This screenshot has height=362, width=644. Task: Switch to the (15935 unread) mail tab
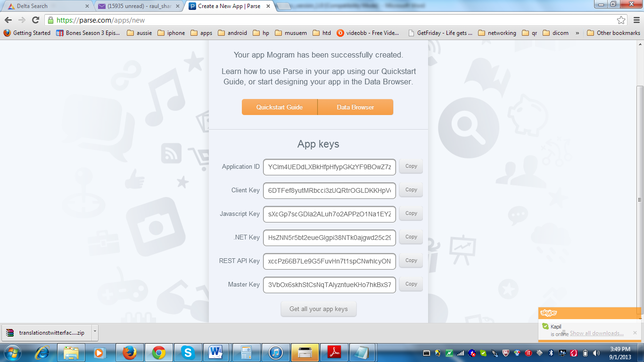138,7
